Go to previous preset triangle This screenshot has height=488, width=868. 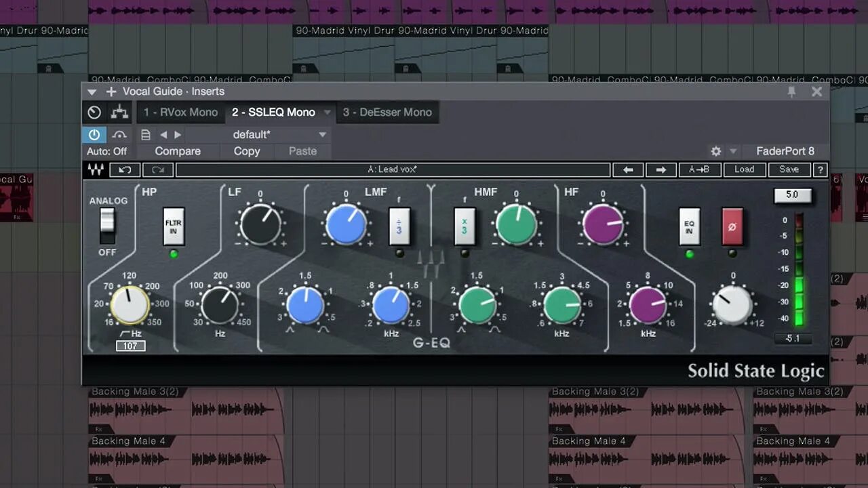tap(163, 135)
